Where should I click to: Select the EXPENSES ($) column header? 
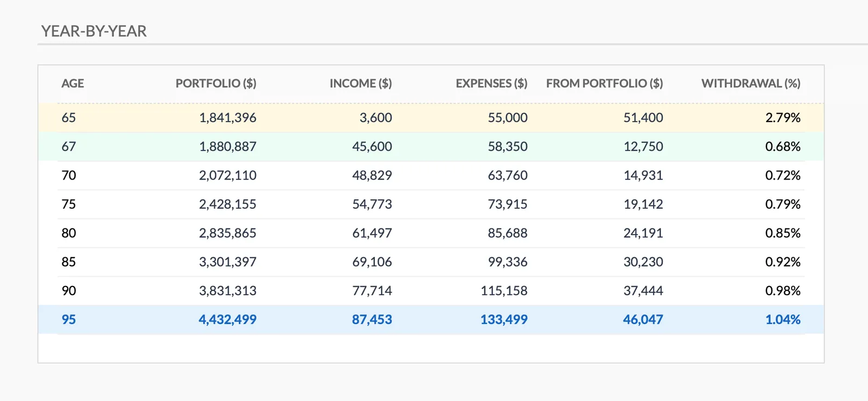[x=491, y=84]
